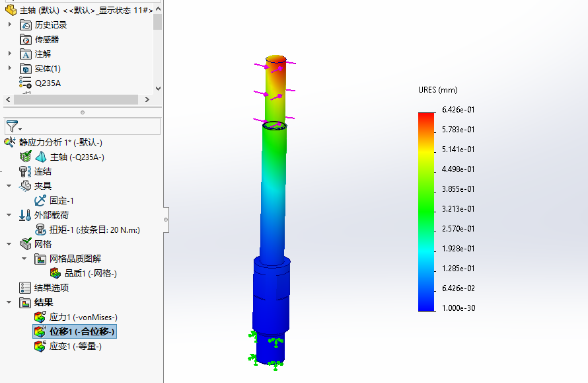Select the 主轴 (-Q235A-) tree item
This screenshot has width=588, height=383.
[77, 157]
